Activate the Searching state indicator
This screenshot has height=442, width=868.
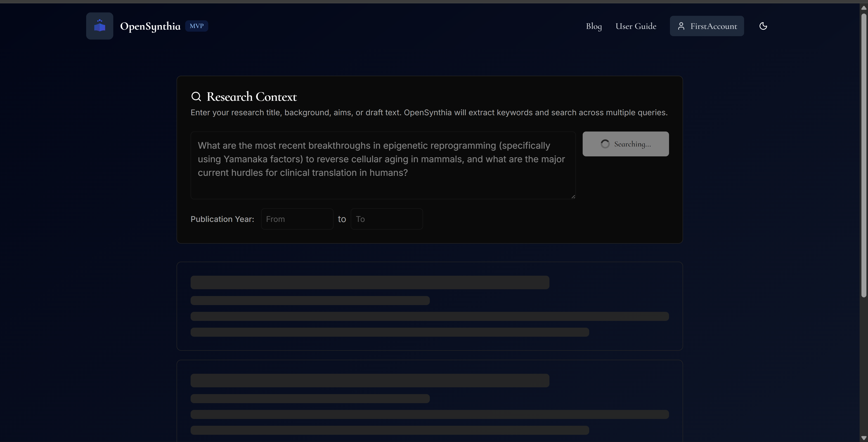click(625, 144)
